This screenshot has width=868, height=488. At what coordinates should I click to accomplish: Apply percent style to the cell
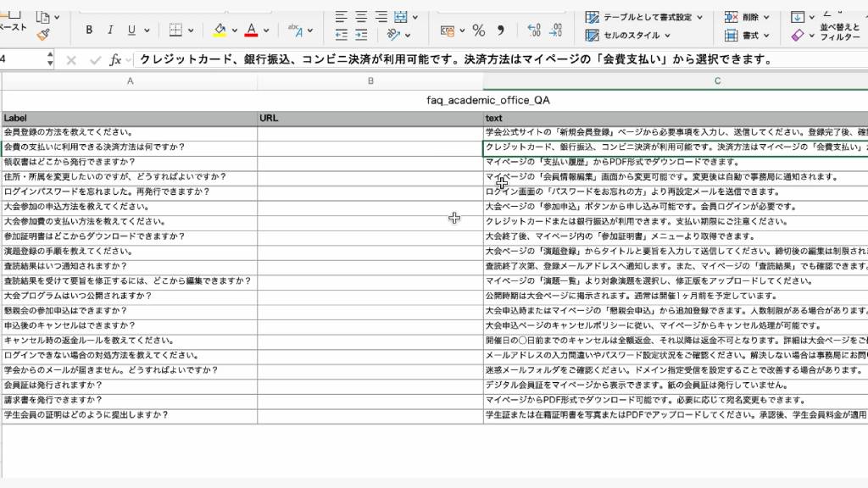point(479,30)
